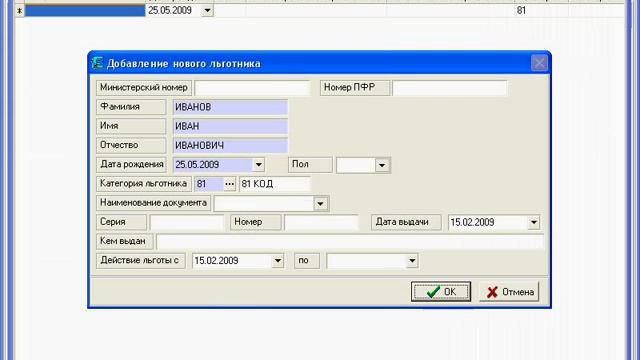Viewport: 640px width, 360px height.
Task: Click the Наименование документа label
Action: tap(153, 203)
